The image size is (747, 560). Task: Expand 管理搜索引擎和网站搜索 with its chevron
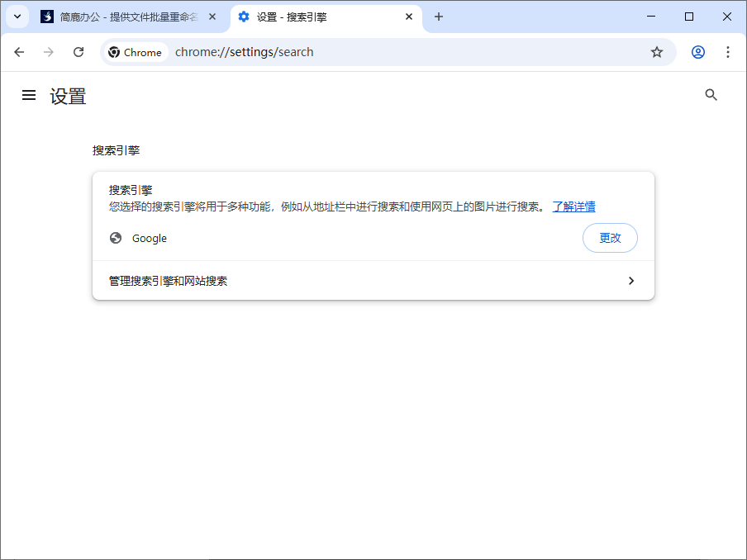pos(630,281)
